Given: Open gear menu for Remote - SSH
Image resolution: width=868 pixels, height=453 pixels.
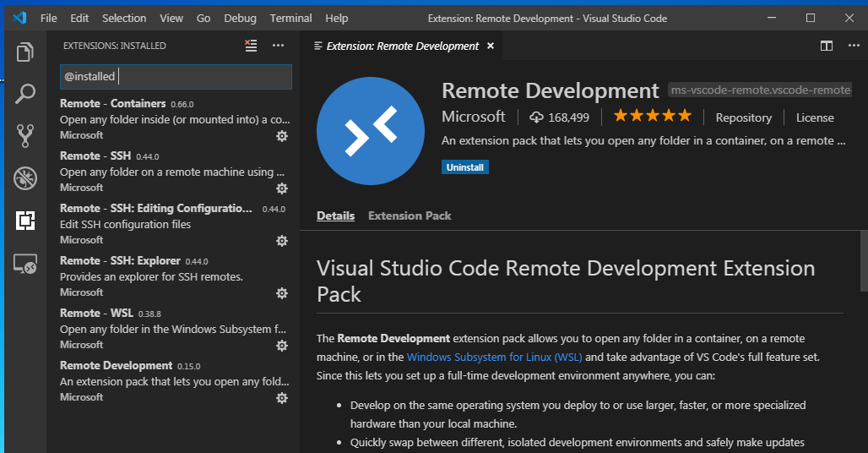Looking at the screenshot, I should coord(282,188).
